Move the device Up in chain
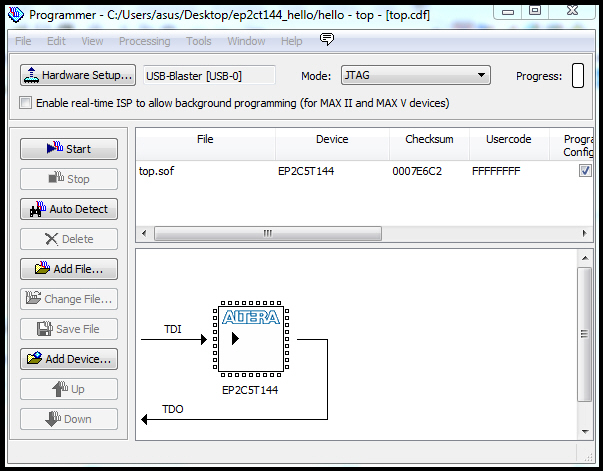This screenshot has height=471, width=603. coord(69,389)
